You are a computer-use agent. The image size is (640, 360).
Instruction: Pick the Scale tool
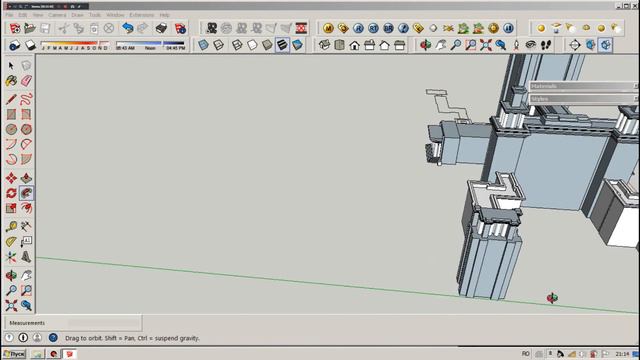pyautogui.click(x=11, y=208)
